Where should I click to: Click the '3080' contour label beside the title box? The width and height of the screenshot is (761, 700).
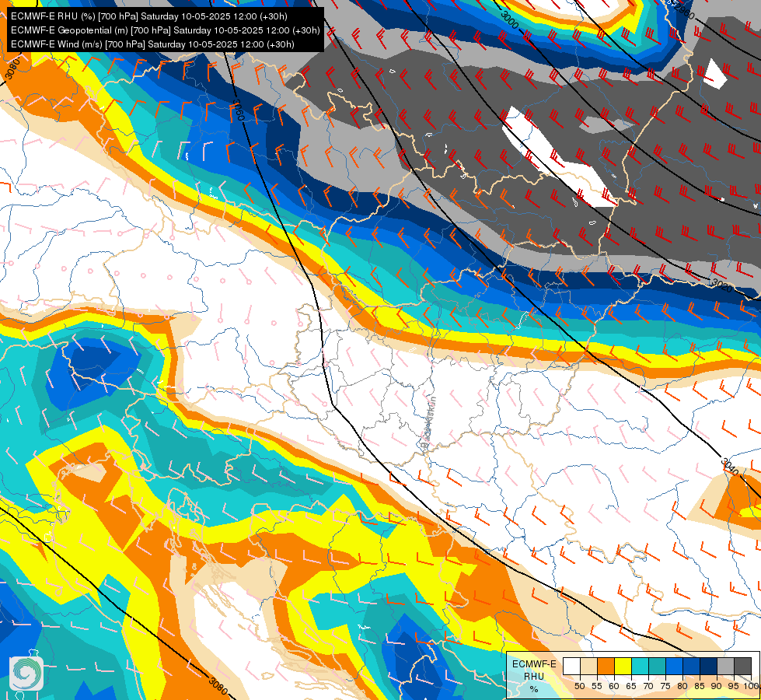(x=13, y=68)
